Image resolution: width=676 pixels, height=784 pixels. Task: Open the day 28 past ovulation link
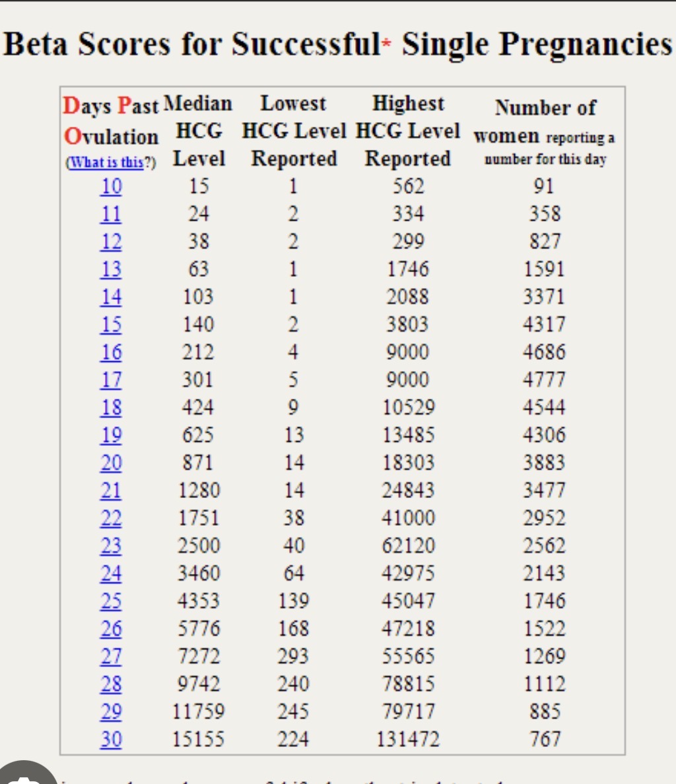point(111,684)
